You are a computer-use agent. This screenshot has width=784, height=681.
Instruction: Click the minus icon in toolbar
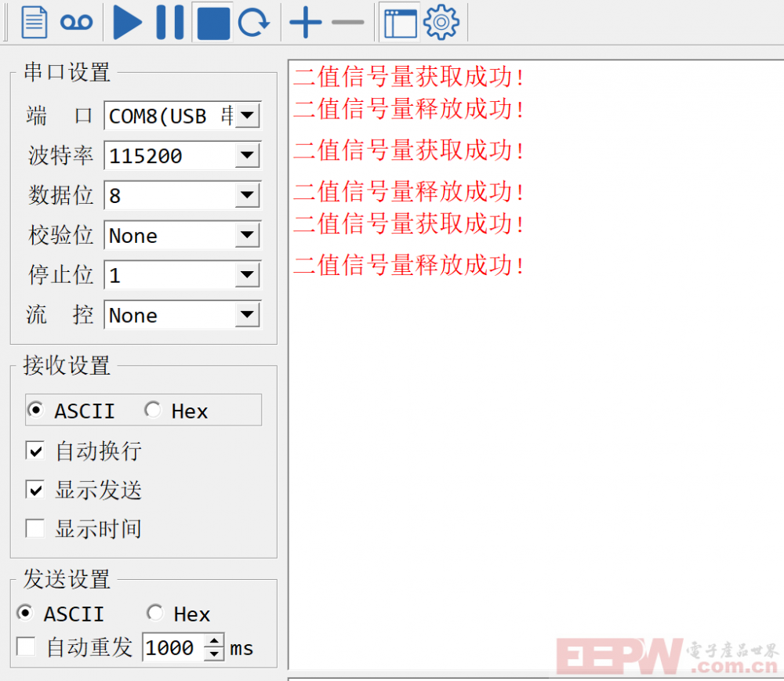tap(348, 23)
